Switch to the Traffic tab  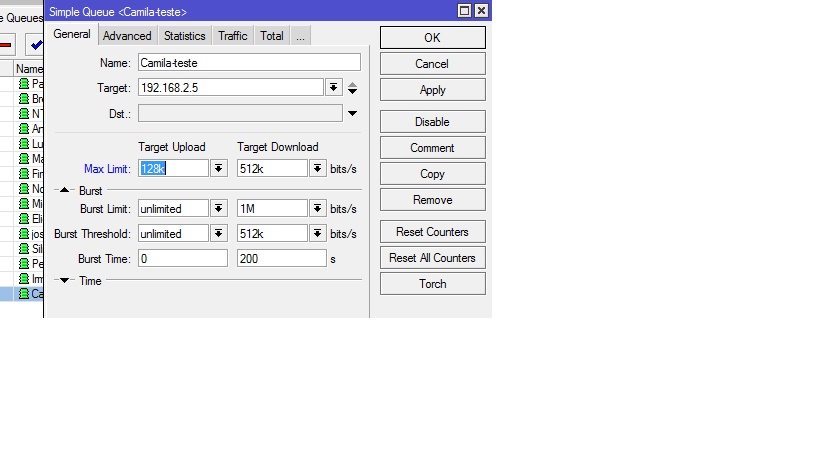point(232,36)
